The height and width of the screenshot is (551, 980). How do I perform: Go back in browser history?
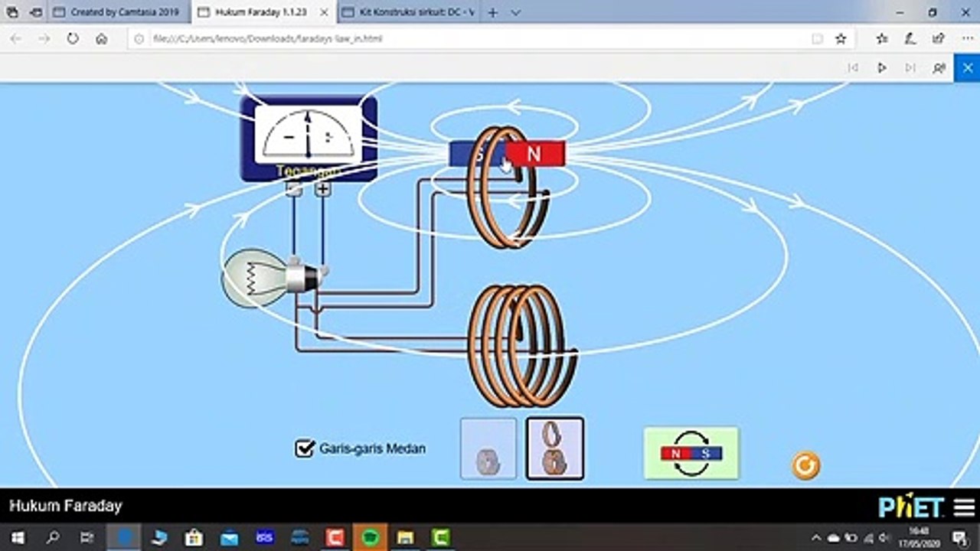[x=16, y=38]
